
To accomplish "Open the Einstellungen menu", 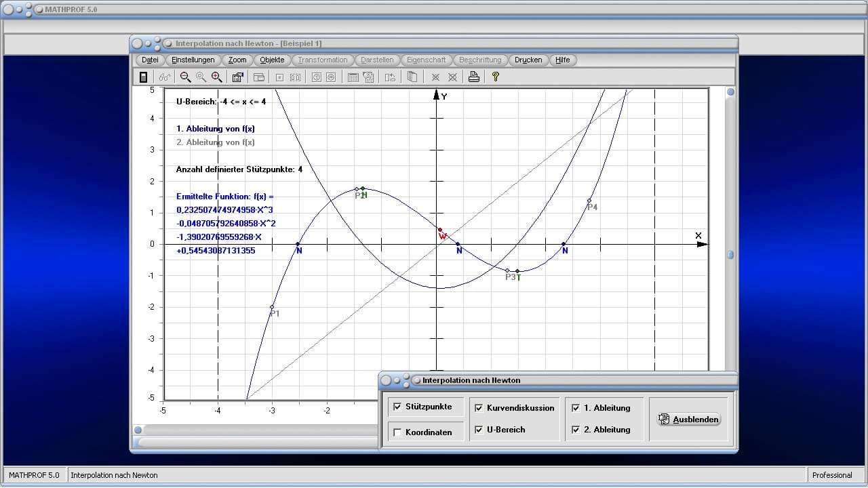I will pyautogui.click(x=193, y=60).
